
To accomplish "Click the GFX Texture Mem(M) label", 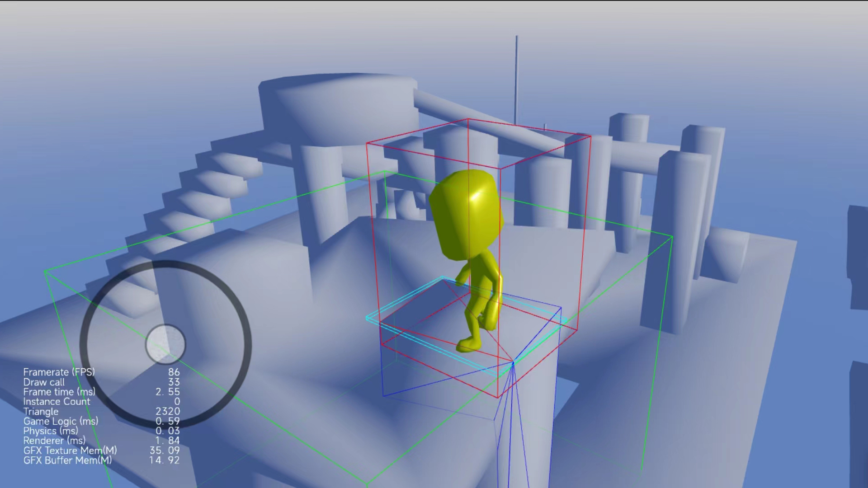I will pos(70,450).
